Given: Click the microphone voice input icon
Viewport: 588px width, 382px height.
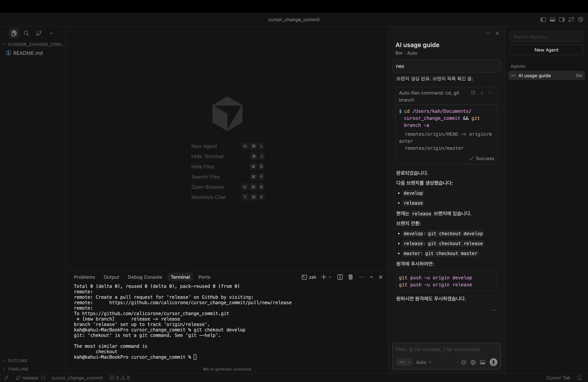Looking at the screenshot, I should click(493, 362).
